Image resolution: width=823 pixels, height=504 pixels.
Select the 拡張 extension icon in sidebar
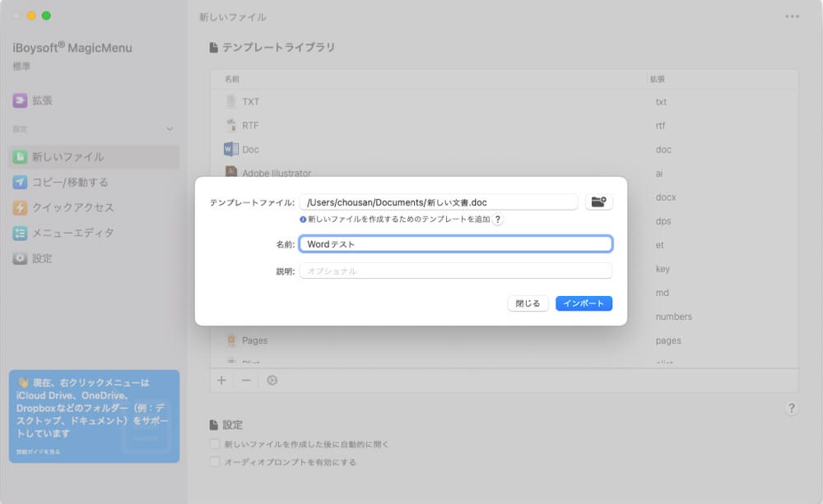tap(19, 100)
